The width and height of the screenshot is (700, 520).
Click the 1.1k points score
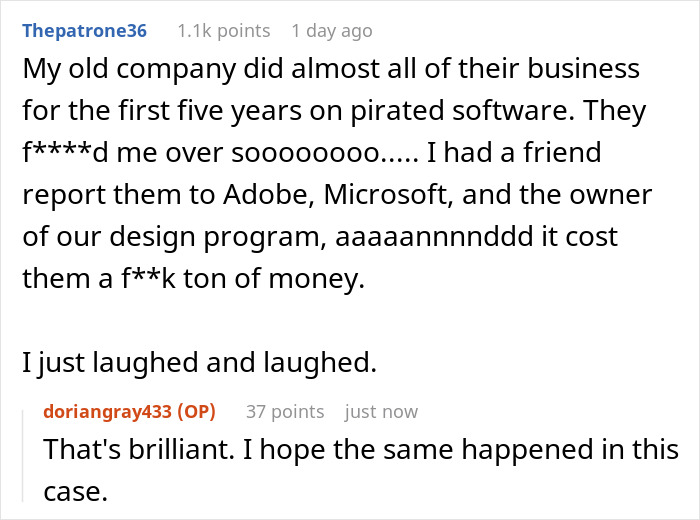coord(222,31)
